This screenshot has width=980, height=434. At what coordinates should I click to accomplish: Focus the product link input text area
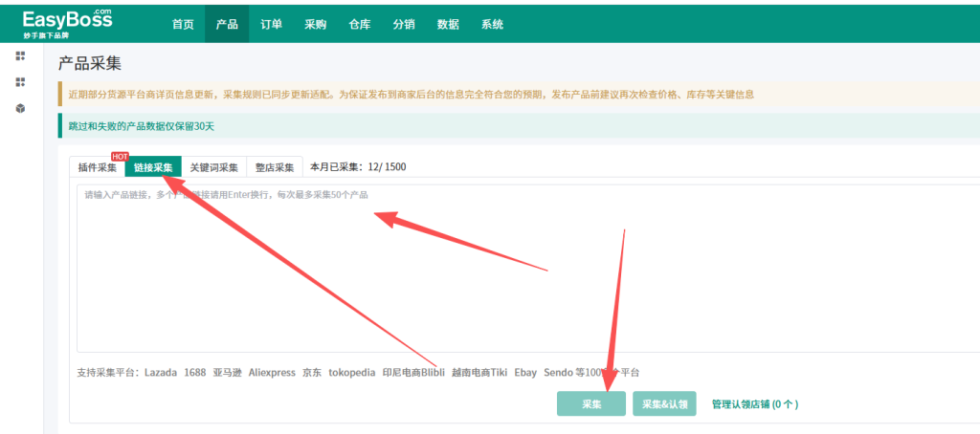click(x=526, y=277)
